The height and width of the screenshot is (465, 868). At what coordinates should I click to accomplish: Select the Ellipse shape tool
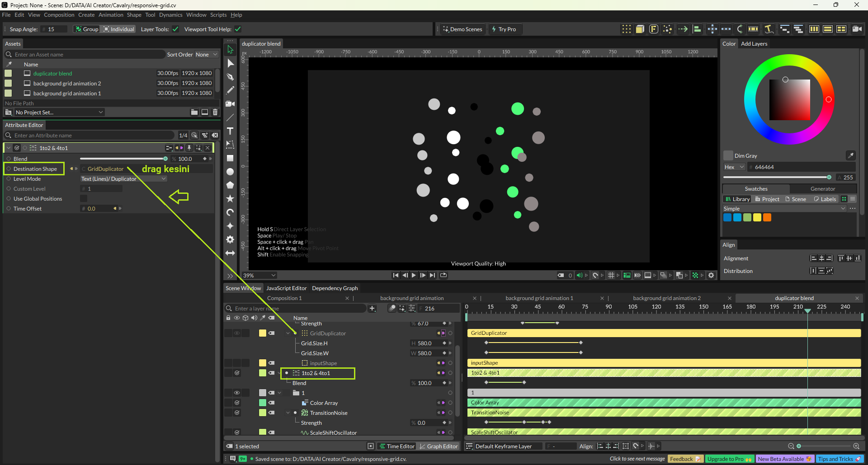230,172
